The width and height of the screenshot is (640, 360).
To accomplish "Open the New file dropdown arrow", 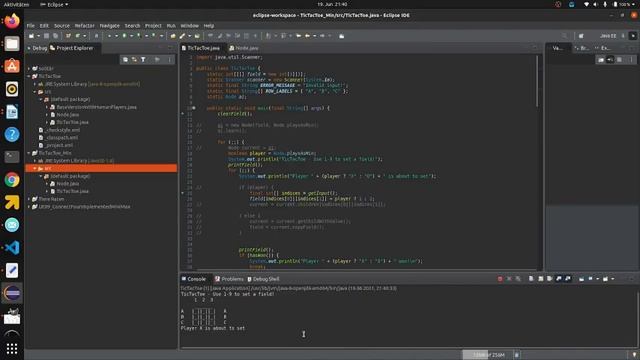I will (38, 36).
